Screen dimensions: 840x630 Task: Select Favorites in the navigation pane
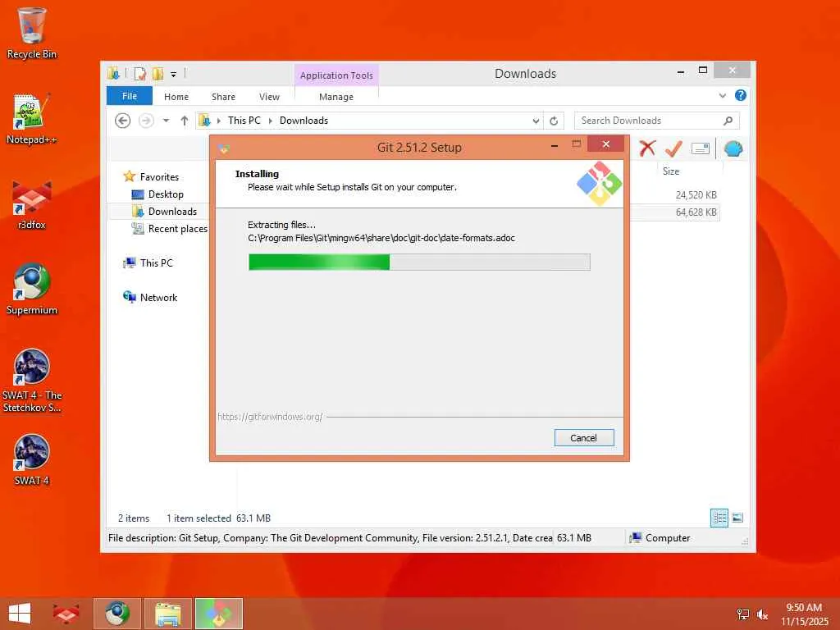(159, 177)
